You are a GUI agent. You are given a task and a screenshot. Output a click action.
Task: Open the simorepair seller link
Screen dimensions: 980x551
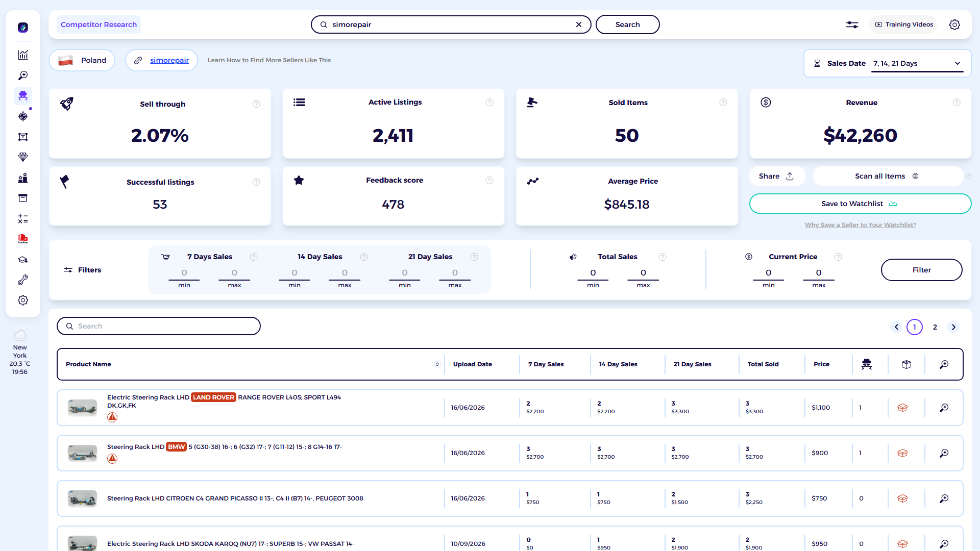[169, 60]
